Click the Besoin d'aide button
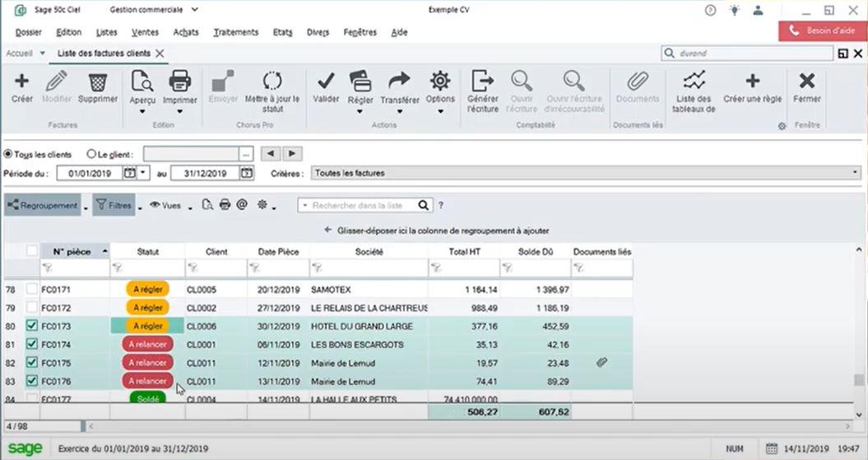The height and width of the screenshot is (460, 868). [823, 31]
